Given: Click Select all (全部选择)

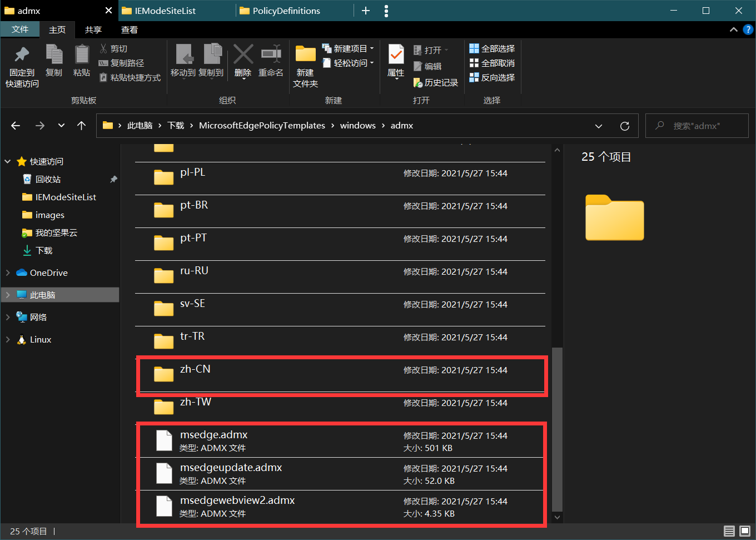Looking at the screenshot, I should point(492,49).
